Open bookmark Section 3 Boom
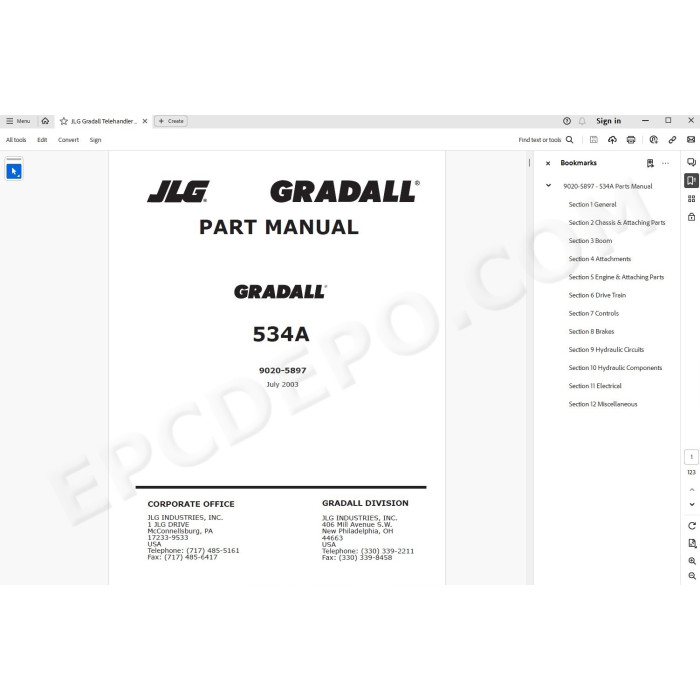Viewport: 700px width, 700px height. point(590,241)
